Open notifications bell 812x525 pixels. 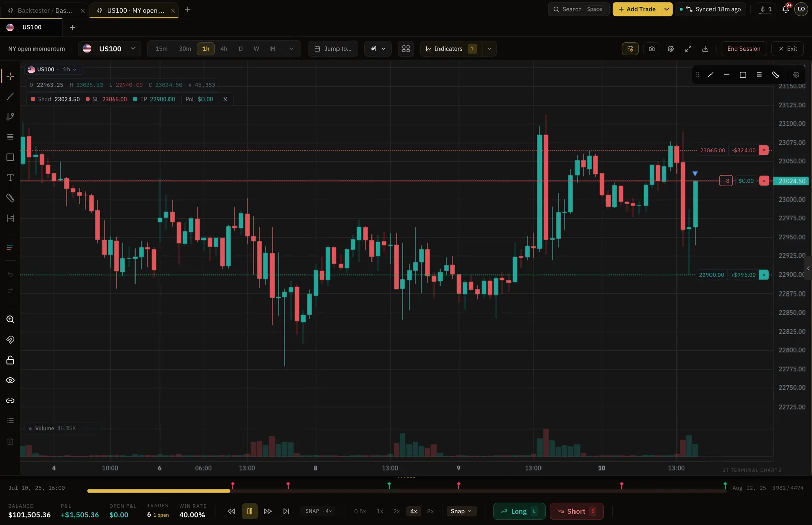click(786, 9)
